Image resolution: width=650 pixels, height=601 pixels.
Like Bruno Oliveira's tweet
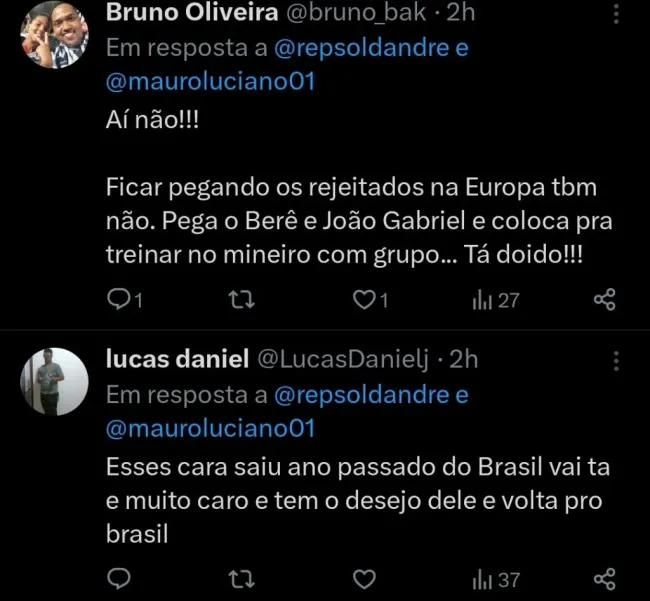(x=365, y=298)
